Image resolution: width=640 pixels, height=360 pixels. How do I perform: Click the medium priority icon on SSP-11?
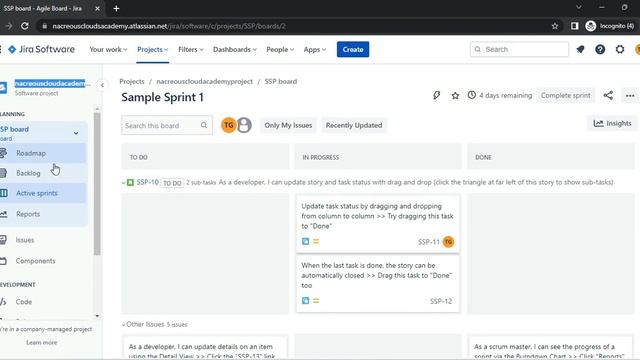316,242
